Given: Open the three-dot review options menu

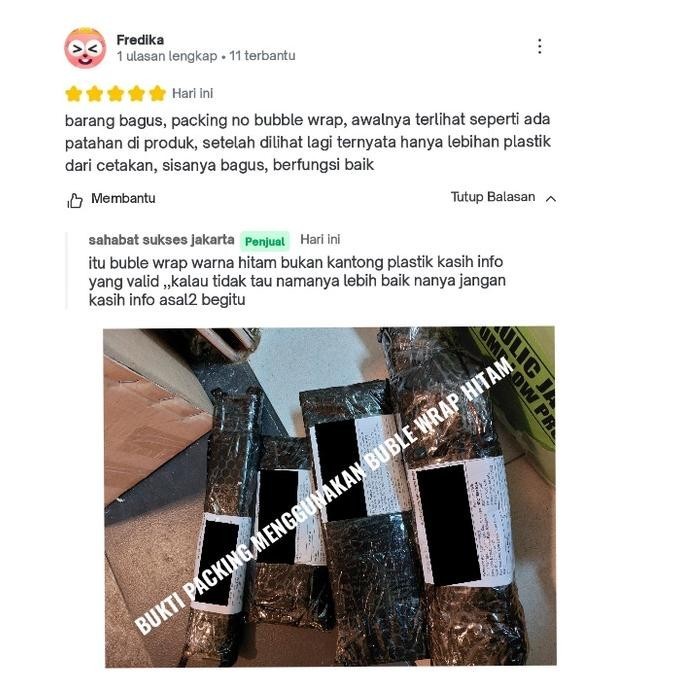Looking at the screenshot, I should 540,46.
